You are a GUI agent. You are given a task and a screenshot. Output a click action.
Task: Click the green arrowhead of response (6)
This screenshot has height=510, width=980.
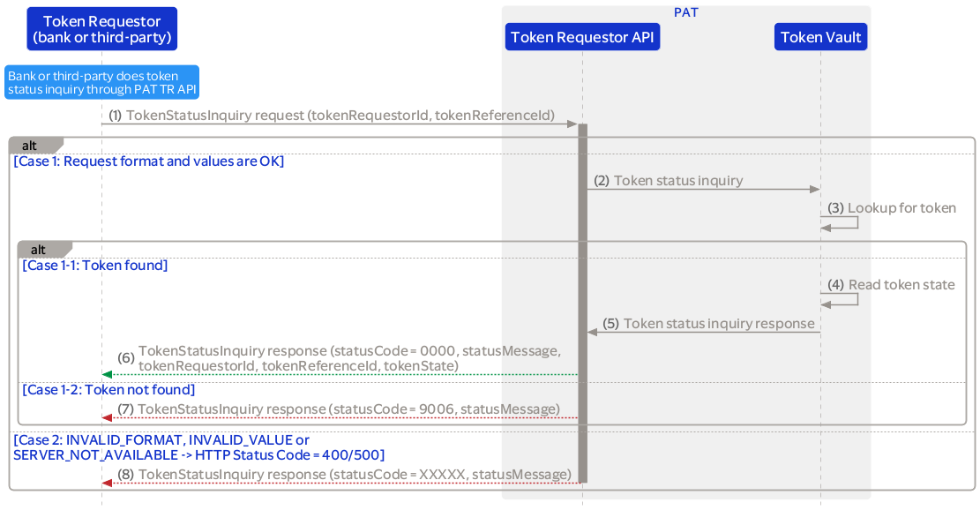pyautogui.click(x=107, y=375)
